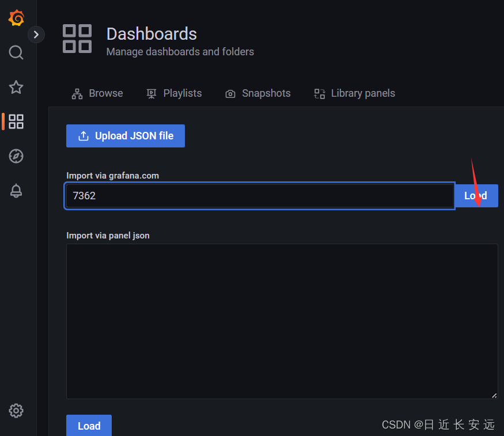Click the 'Manage dashboards and folders' subtitle

180,52
